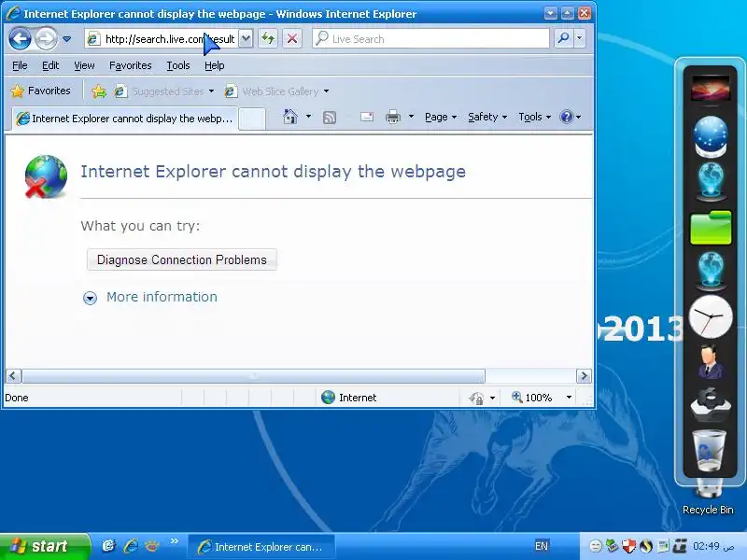
Task: Click the trash can dock icon
Action: click(x=709, y=450)
